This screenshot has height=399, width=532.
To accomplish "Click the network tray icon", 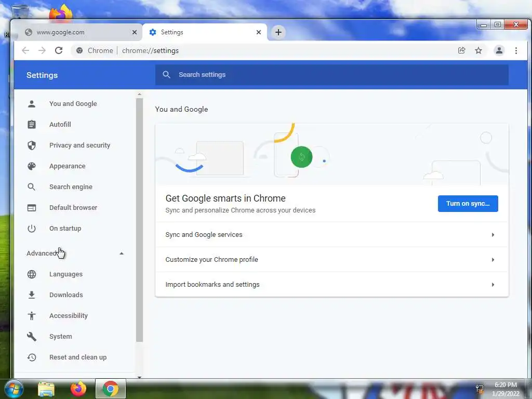I will [480, 389].
